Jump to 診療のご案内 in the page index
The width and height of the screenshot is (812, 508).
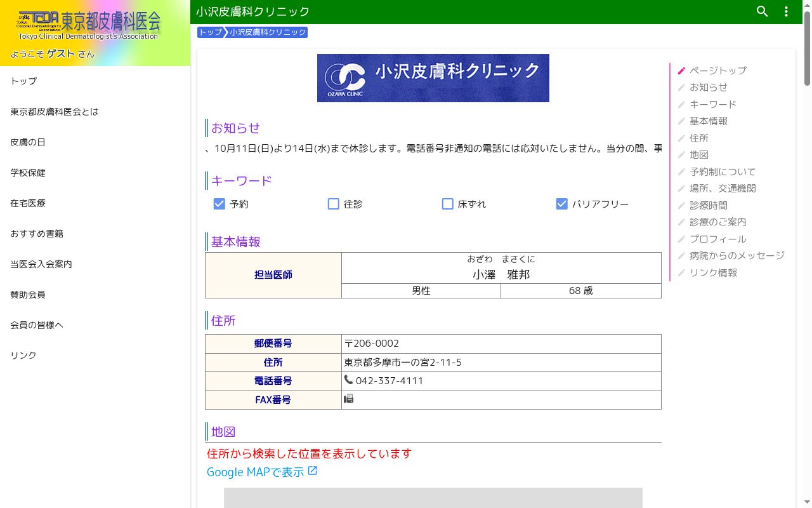pyautogui.click(x=718, y=222)
